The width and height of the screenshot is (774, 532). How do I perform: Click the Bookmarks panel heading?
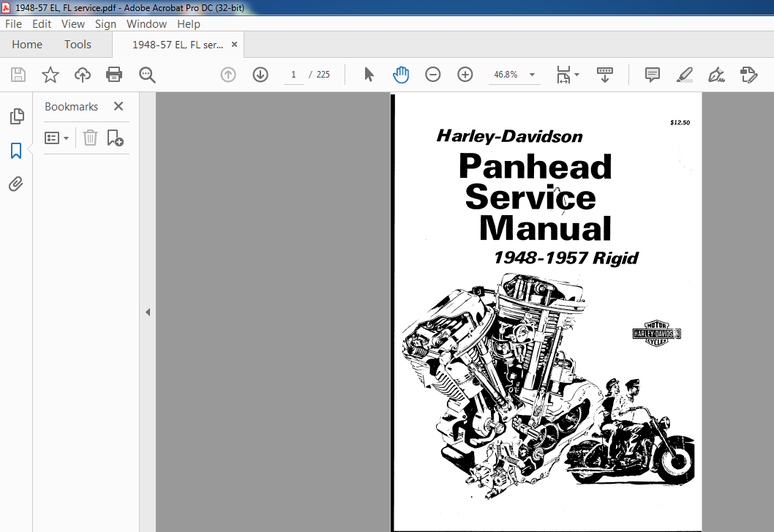point(71,107)
